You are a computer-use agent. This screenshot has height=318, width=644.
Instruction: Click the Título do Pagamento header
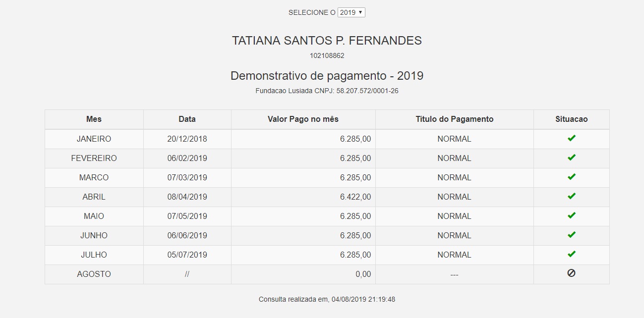(x=454, y=119)
